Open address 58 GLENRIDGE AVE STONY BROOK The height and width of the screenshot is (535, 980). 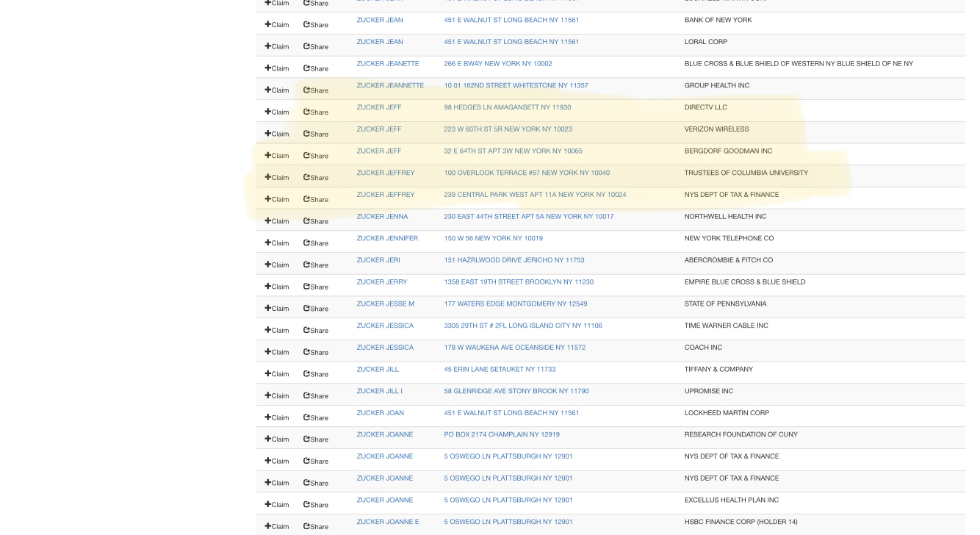(x=516, y=391)
